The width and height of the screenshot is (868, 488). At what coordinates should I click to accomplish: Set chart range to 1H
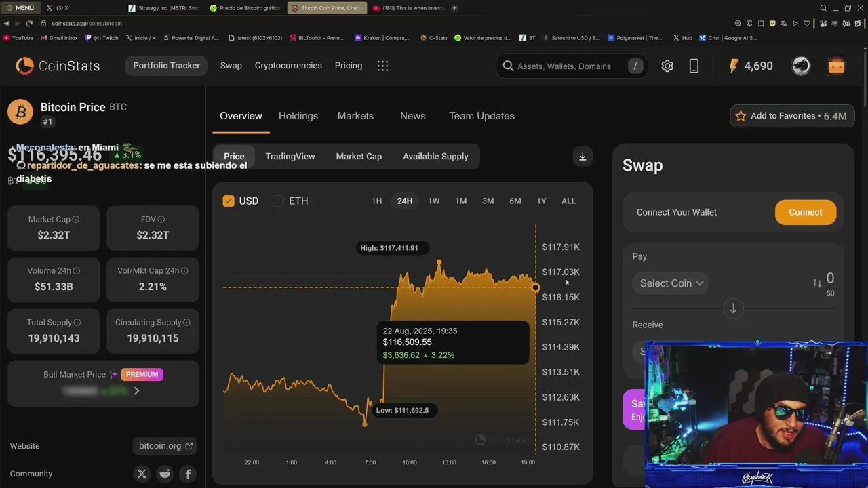click(376, 201)
